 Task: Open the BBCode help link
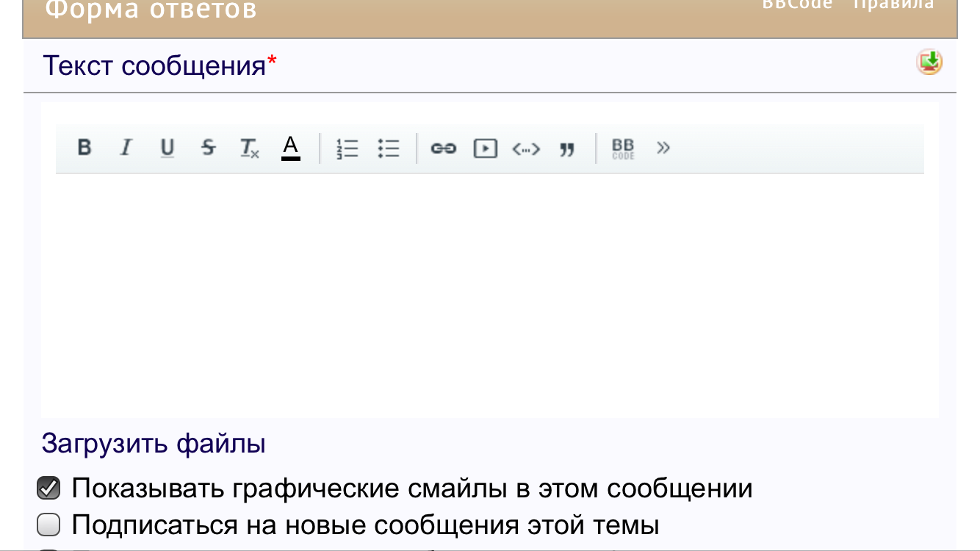(797, 4)
